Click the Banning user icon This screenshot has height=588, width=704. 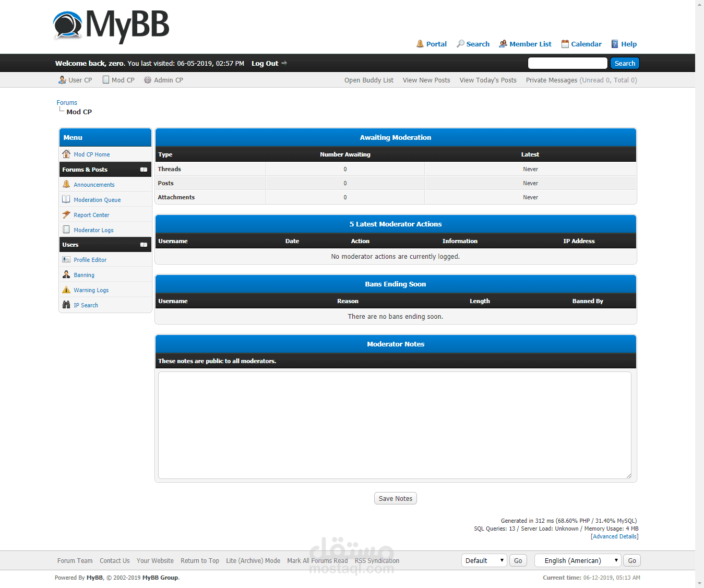(66, 274)
